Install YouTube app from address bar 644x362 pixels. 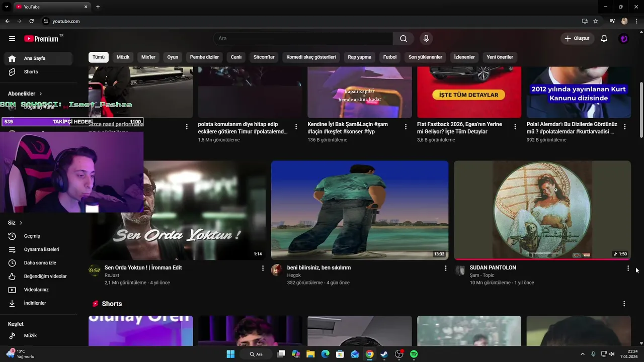[x=585, y=21]
